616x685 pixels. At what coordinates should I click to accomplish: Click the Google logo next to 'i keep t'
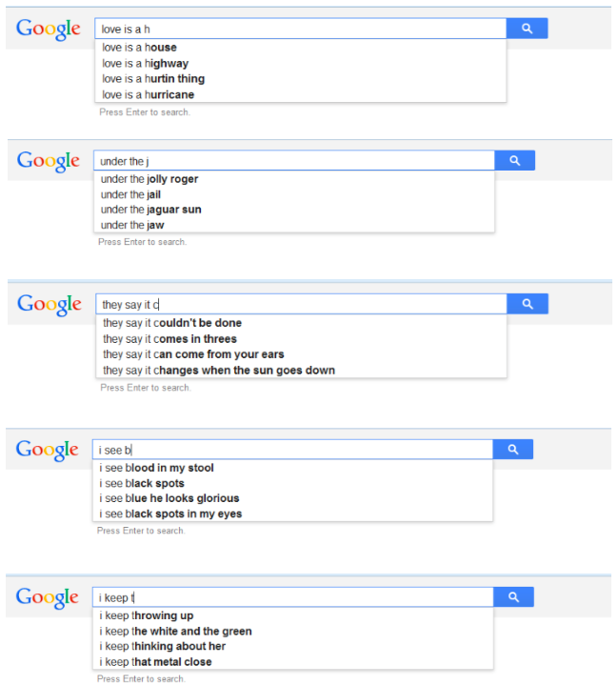click(x=48, y=598)
